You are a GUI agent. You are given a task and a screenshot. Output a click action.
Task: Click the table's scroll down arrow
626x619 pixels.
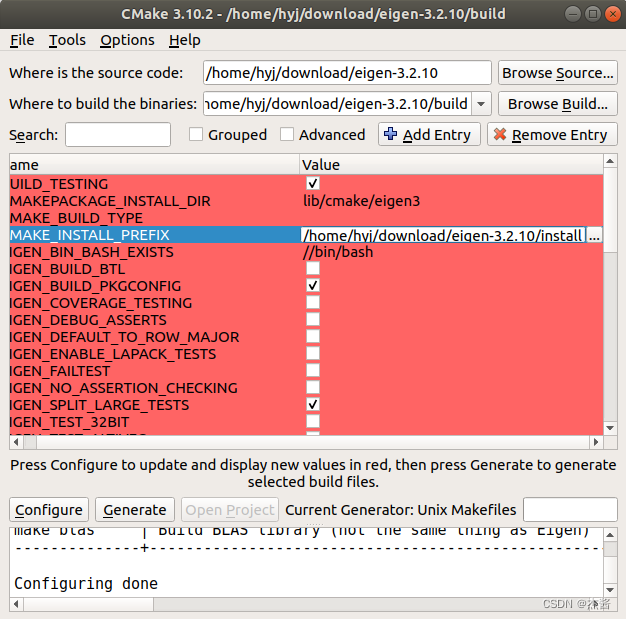(610, 428)
